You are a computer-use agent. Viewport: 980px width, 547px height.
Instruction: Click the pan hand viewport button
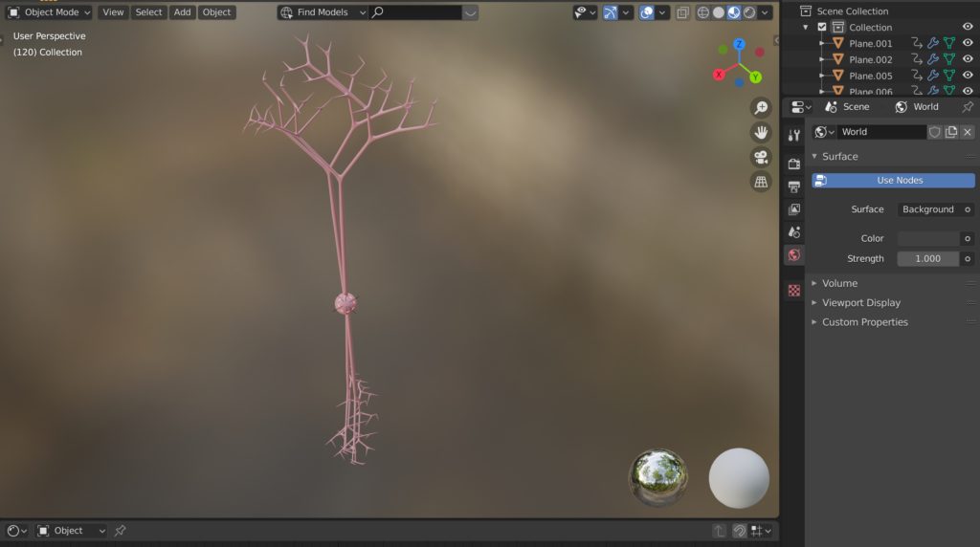coord(761,132)
